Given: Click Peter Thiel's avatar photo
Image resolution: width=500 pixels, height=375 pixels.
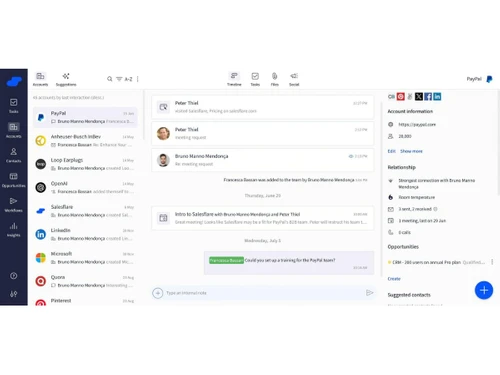Looking at the screenshot, I should [163, 134].
